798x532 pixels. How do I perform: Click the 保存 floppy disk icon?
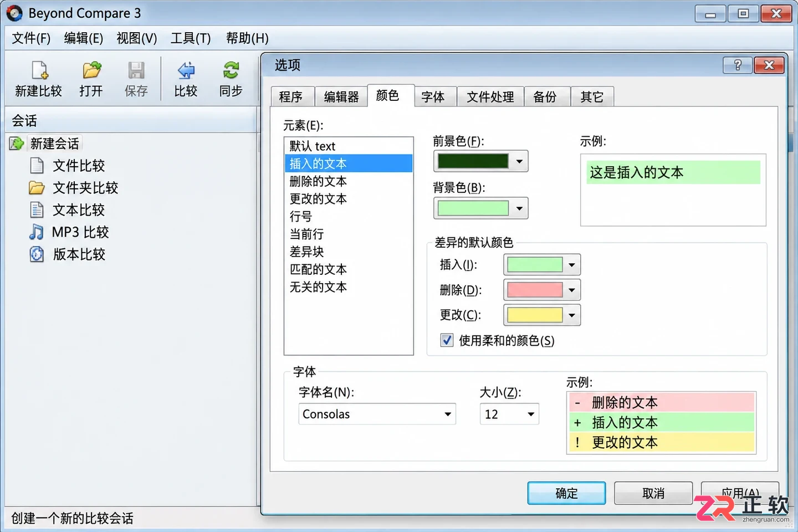[136, 70]
